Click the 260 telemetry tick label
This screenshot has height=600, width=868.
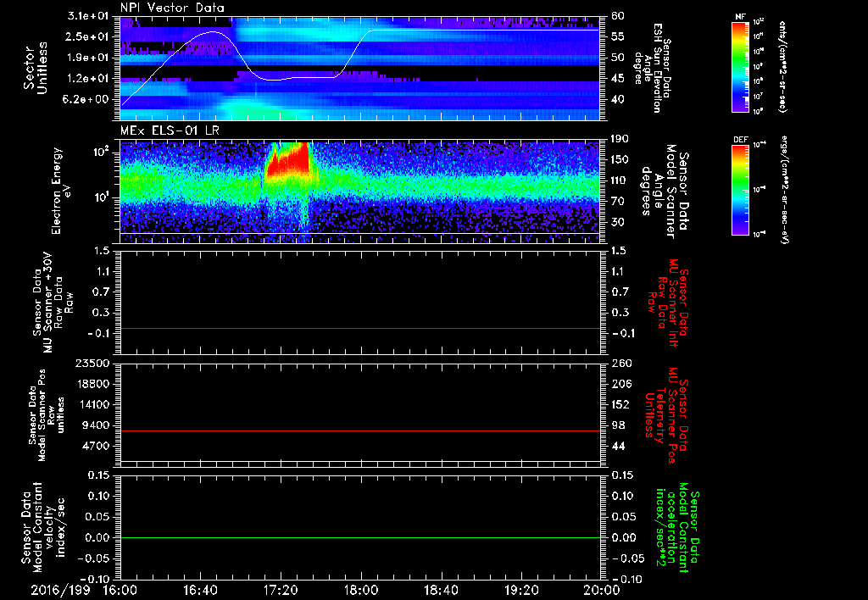[621, 364]
